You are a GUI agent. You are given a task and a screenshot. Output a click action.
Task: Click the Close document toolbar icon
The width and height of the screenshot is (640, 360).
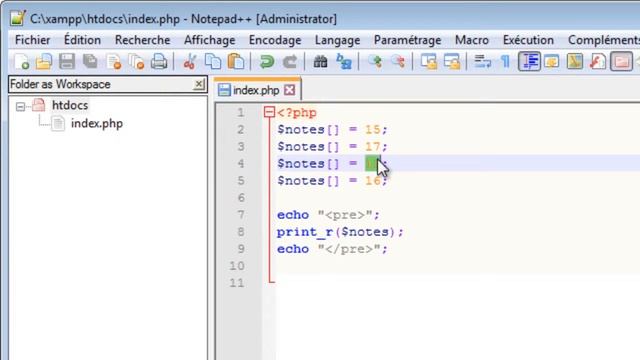113,62
